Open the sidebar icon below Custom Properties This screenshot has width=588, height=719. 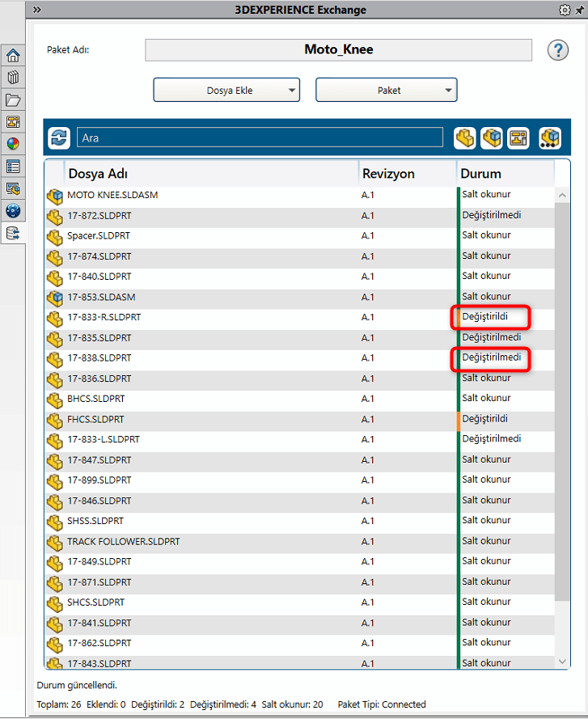13,188
